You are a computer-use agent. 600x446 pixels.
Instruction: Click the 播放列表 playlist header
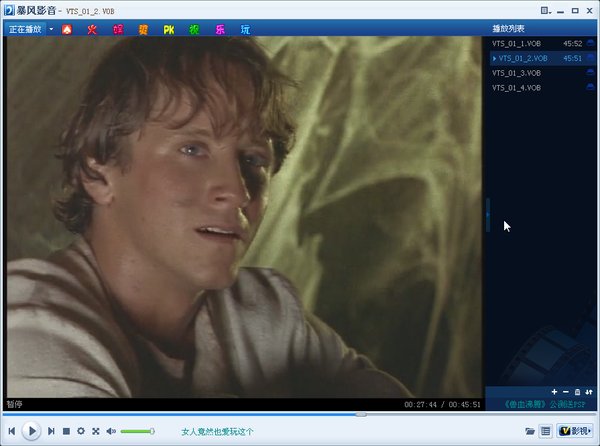click(x=508, y=29)
